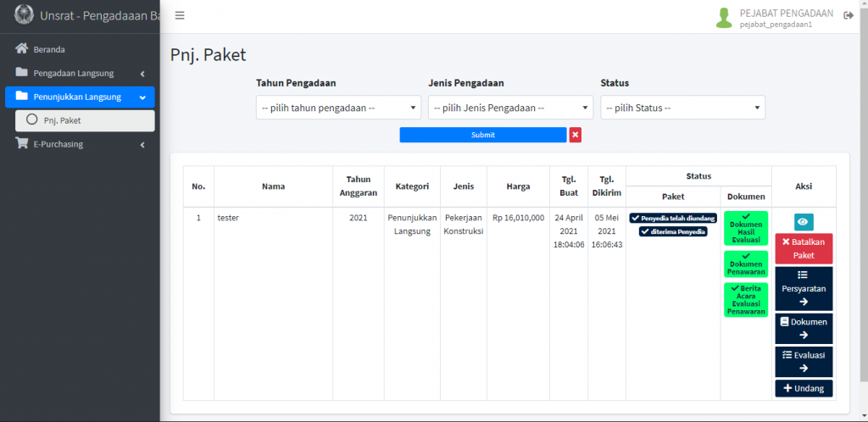
Task: Click the red X reset filter button
Action: point(576,135)
